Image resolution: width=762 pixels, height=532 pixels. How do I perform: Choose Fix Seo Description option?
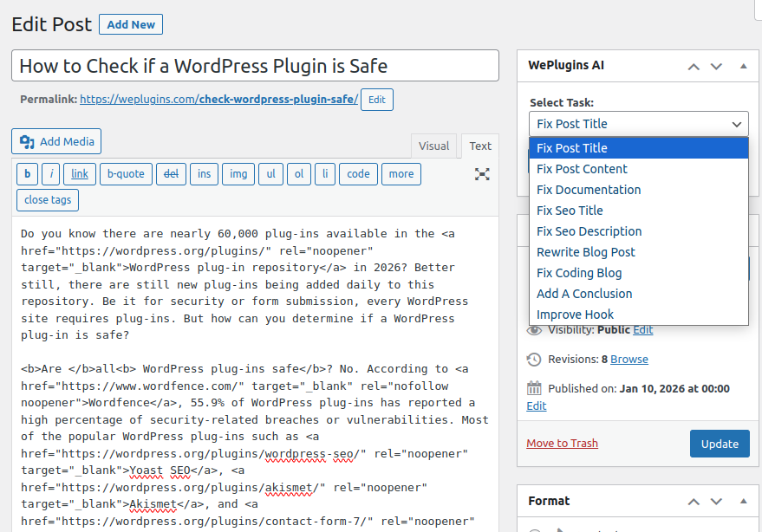(x=589, y=231)
